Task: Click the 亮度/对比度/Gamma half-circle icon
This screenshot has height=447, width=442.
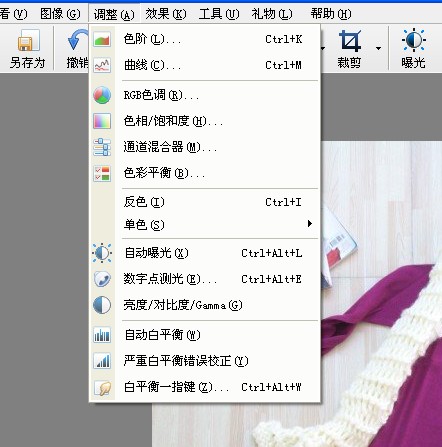Action: pyautogui.click(x=102, y=305)
